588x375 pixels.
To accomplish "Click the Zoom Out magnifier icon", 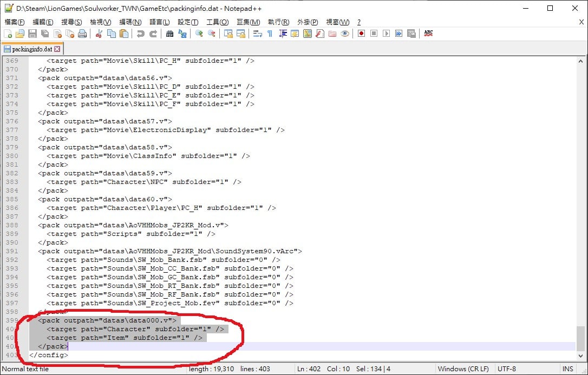I will [212, 34].
